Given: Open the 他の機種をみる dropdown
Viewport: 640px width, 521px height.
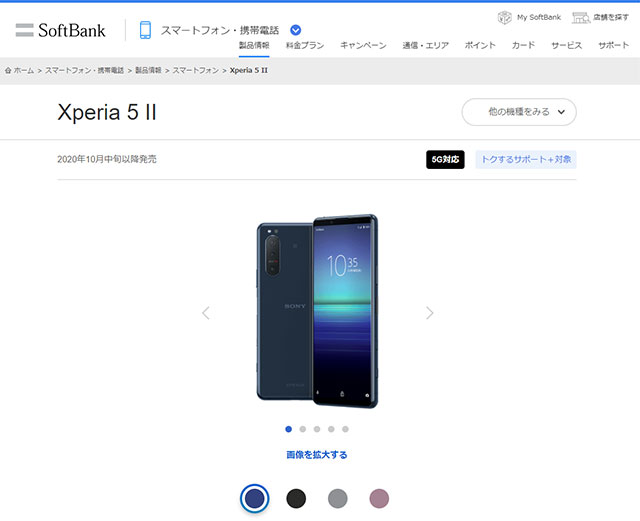Looking at the screenshot, I should point(519,112).
